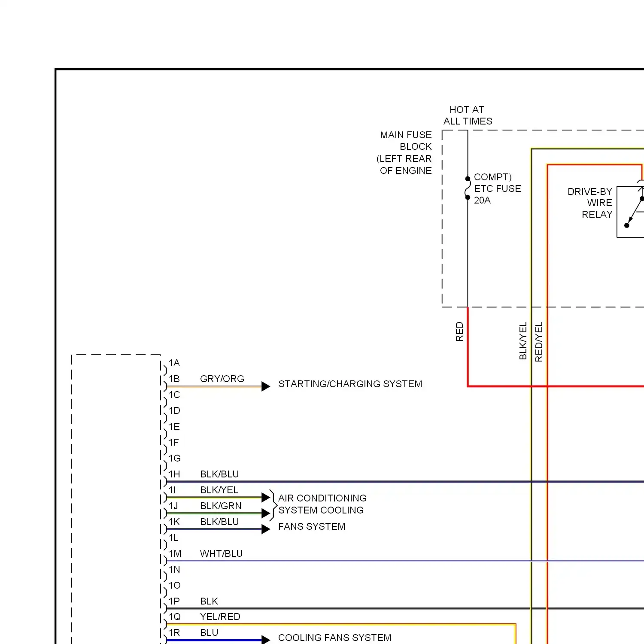The image size is (644, 644).
Task: Click the "FANS SYSTEM" text under SYSTEM COOLING
Action: (x=312, y=527)
